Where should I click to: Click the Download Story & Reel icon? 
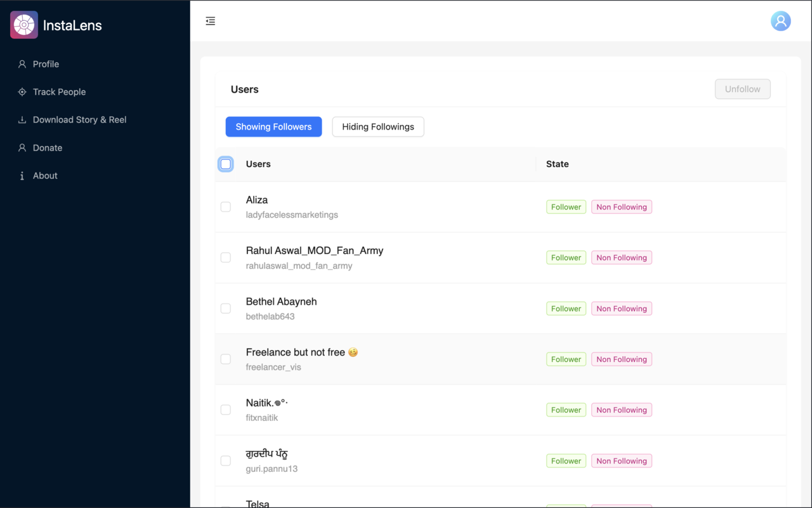pos(22,120)
